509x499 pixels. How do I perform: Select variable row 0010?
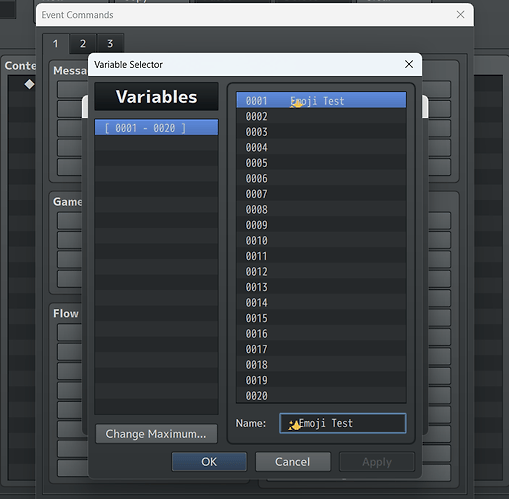coord(321,240)
